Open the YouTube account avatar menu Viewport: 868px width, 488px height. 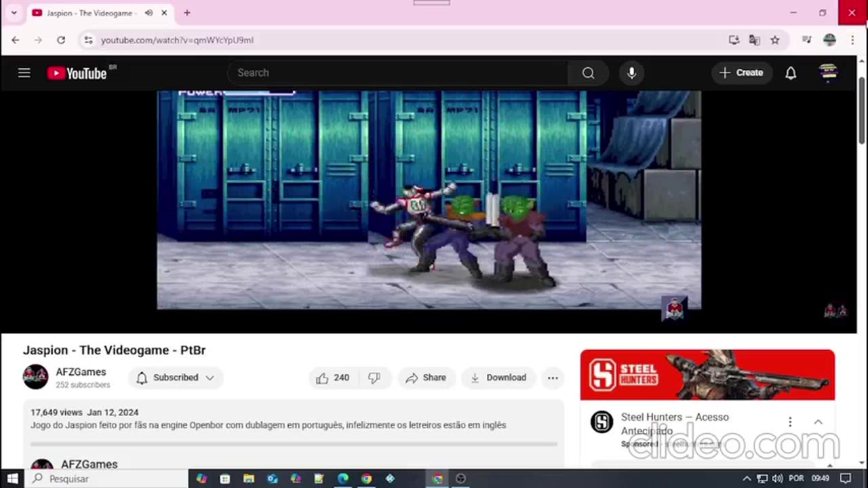point(829,73)
